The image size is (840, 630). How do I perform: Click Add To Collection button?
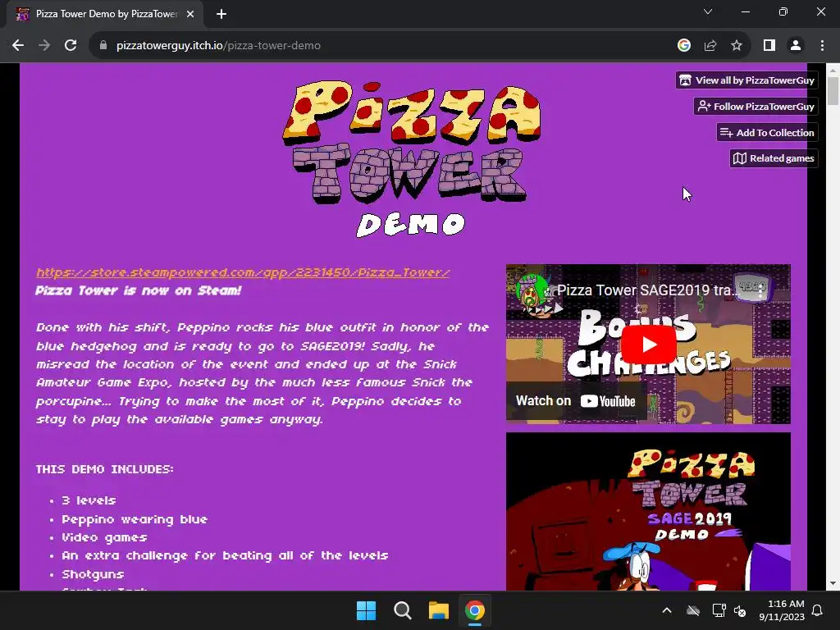click(x=767, y=132)
